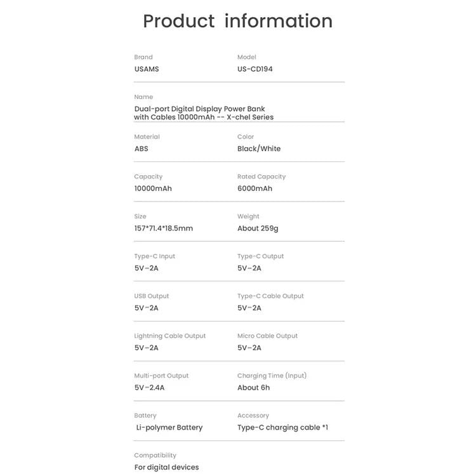Click the Lightning Cable Output label
Screen dimensions: 476x476
point(169,336)
